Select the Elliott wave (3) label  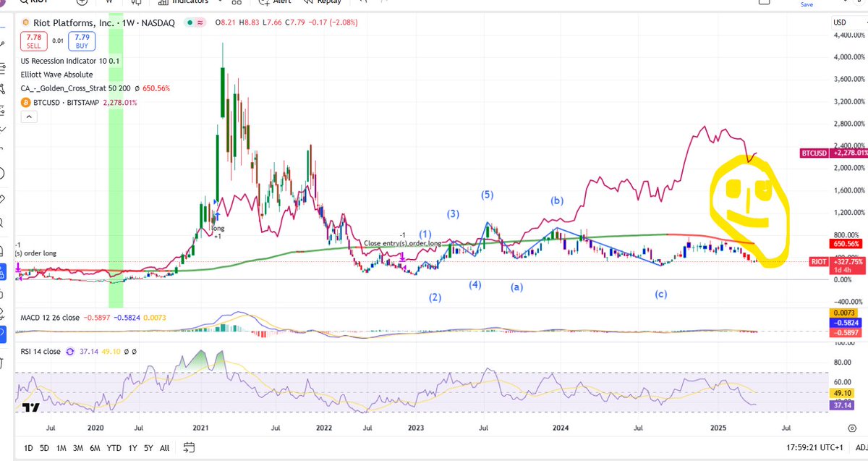[x=453, y=213]
